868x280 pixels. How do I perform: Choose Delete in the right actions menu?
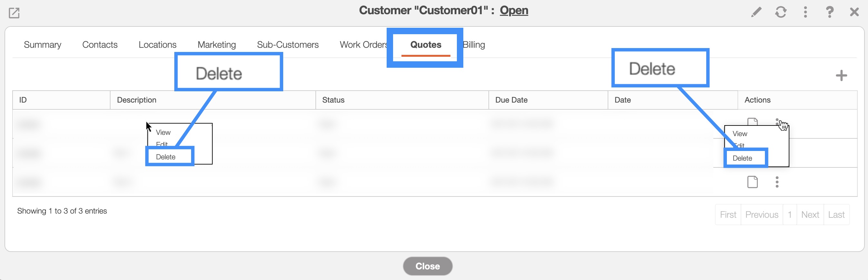(742, 158)
